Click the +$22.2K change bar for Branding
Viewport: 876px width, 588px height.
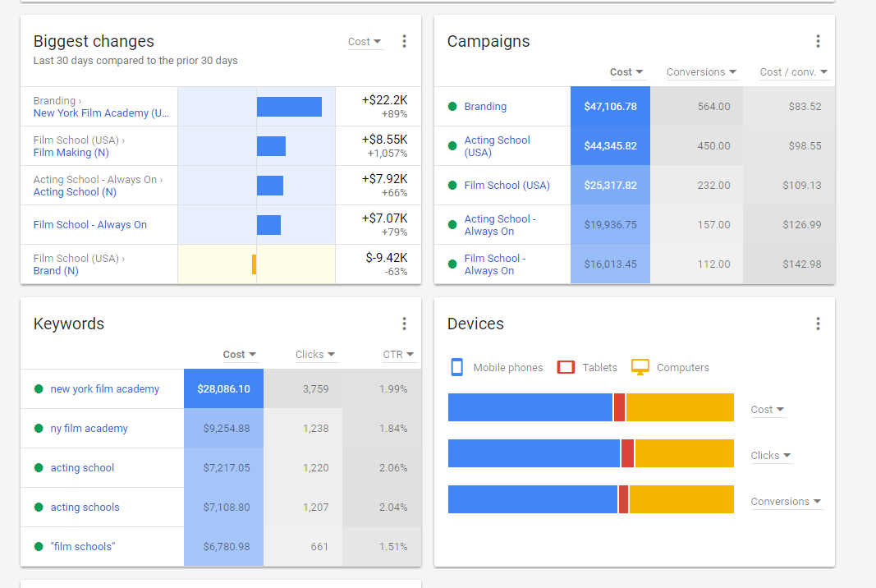tap(289, 107)
